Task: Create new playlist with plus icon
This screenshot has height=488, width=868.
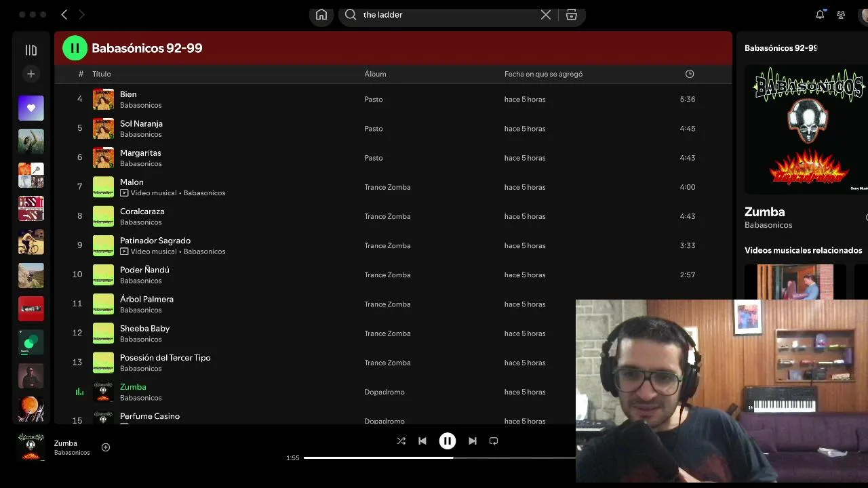Action: click(31, 74)
